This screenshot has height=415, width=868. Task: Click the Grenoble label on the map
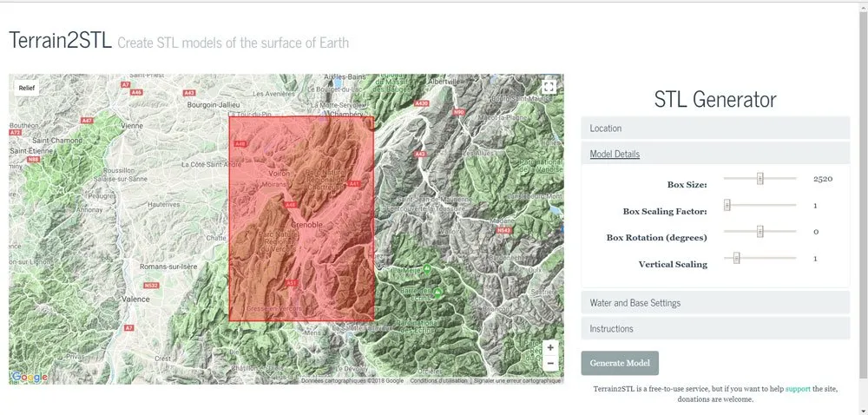306,225
